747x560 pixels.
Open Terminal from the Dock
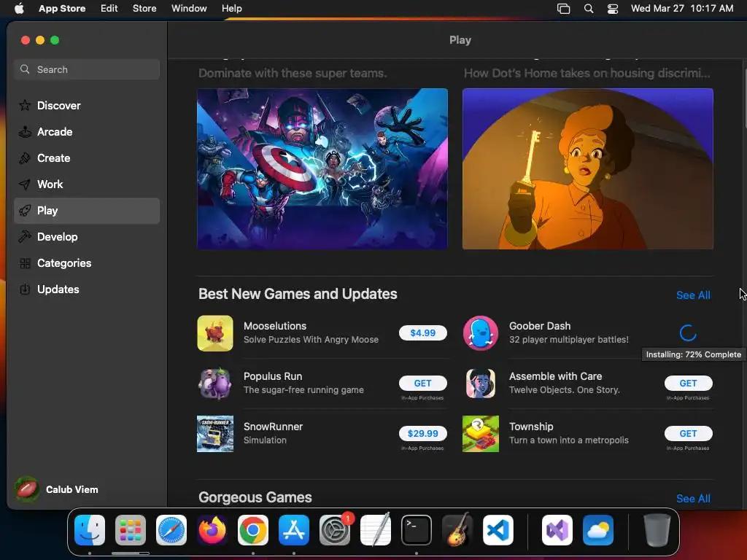click(x=417, y=530)
